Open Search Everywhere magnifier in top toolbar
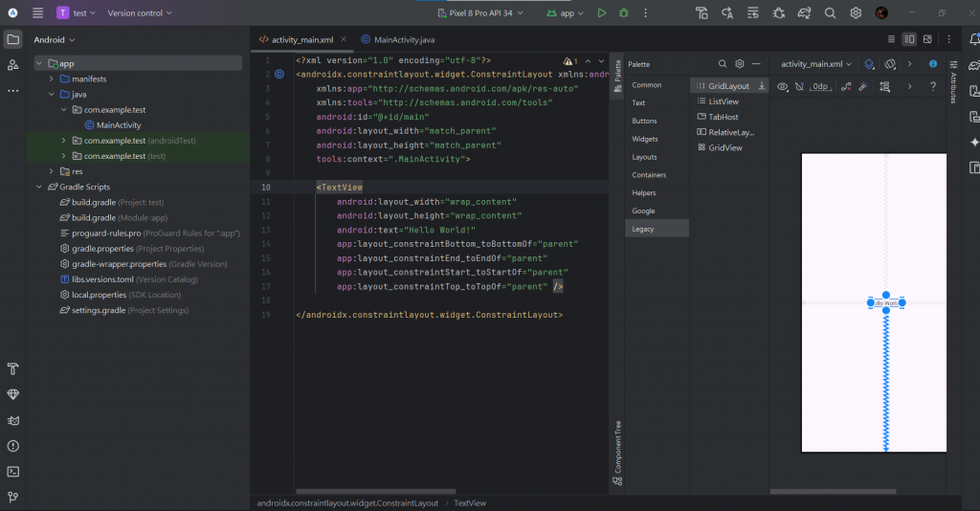980x511 pixels. pos(830,13)
